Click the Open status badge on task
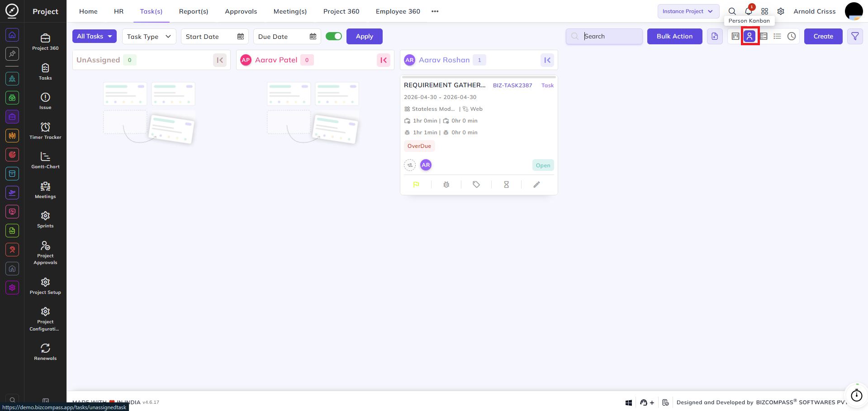The image size is (868, 411). tap(543, 165)
